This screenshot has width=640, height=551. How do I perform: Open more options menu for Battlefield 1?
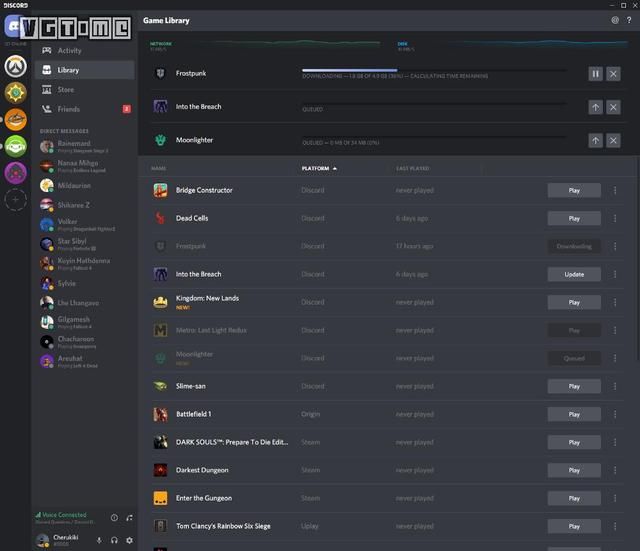615,414
